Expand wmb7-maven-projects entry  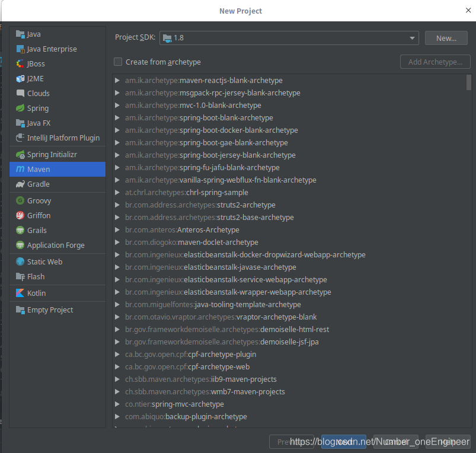pyautogui.click(x=117, y=392)
